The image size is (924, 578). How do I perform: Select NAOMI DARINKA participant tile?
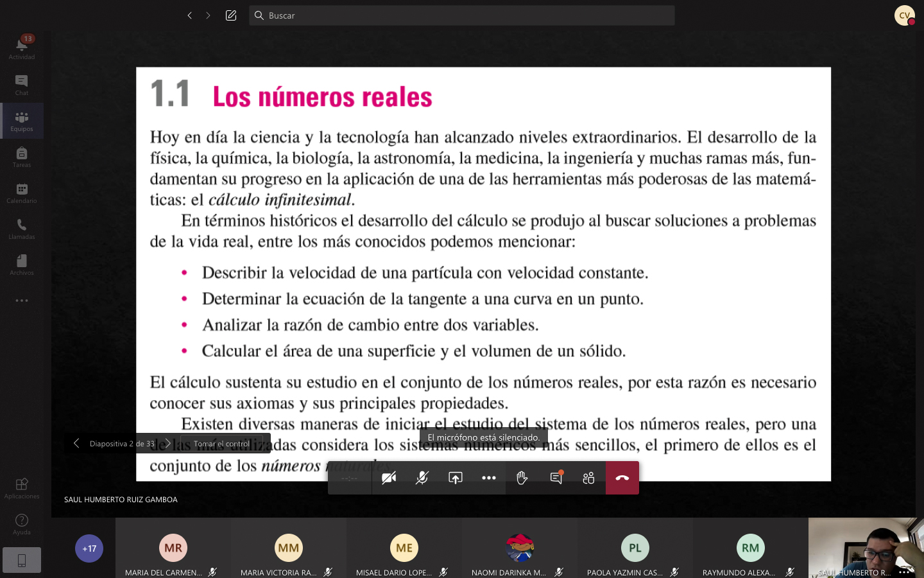[520, 548]
